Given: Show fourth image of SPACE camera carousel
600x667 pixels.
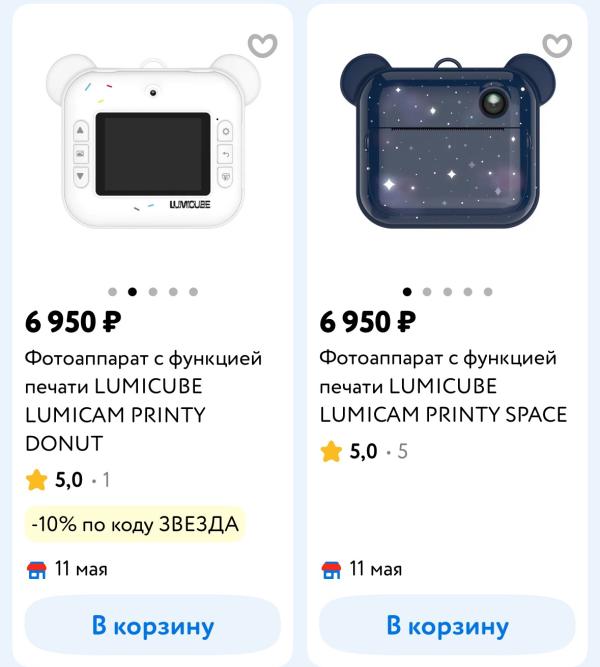Looking at the screenshot, I should (x=468, y=292).
